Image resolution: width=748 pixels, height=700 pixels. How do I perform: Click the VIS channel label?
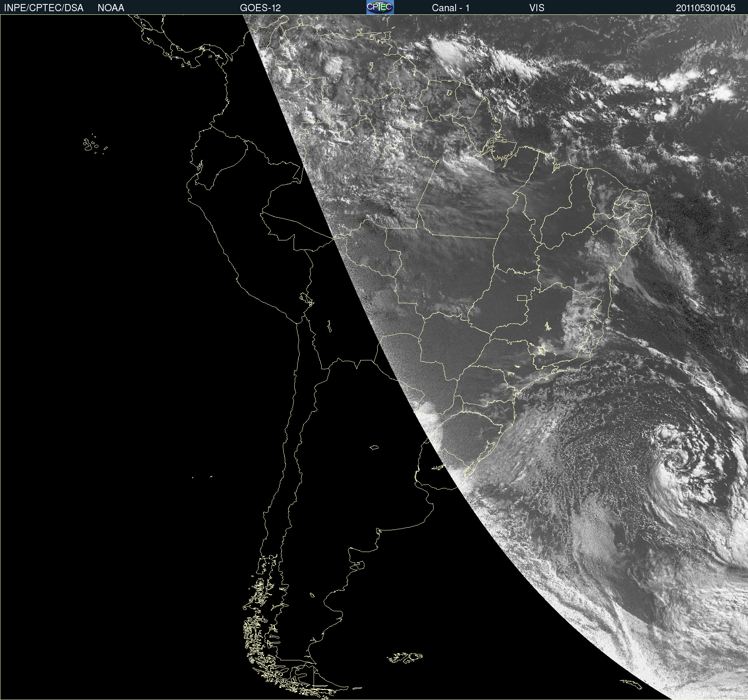537,8
